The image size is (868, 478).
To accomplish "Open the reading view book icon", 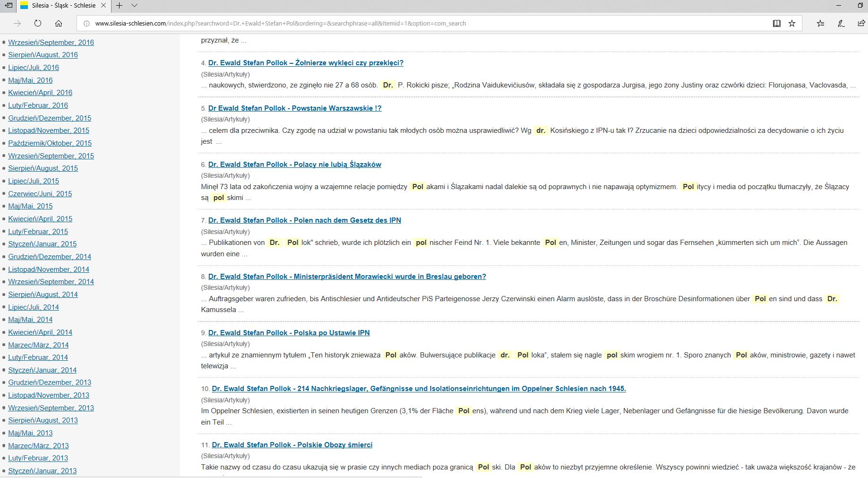I will [776, 23].
